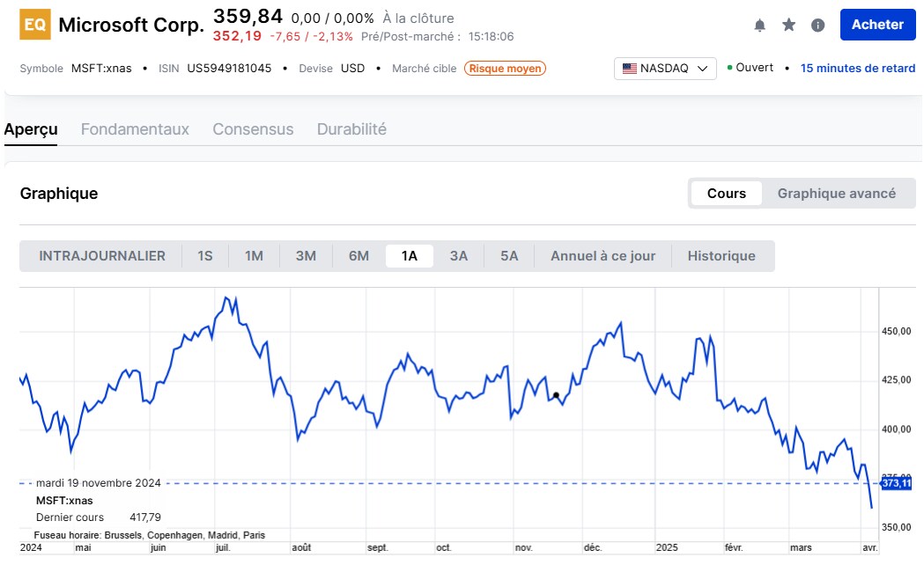Select the Aperçu tab
924x565 pixels.
coord(31,128)
